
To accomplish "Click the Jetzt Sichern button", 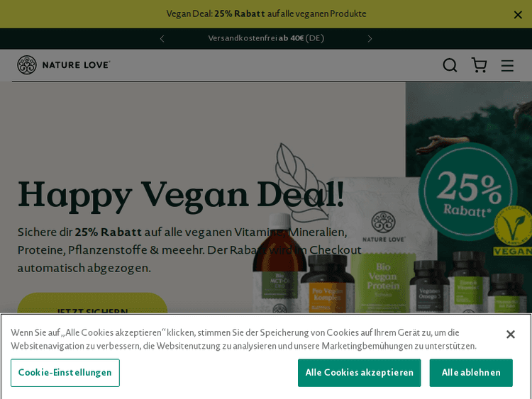I will point(92,304).
